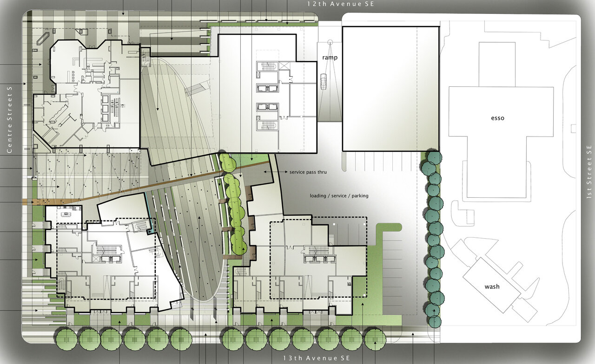Click the "wash" building label
This screenshot has height=364, width=595.
(x=492, y=286)
